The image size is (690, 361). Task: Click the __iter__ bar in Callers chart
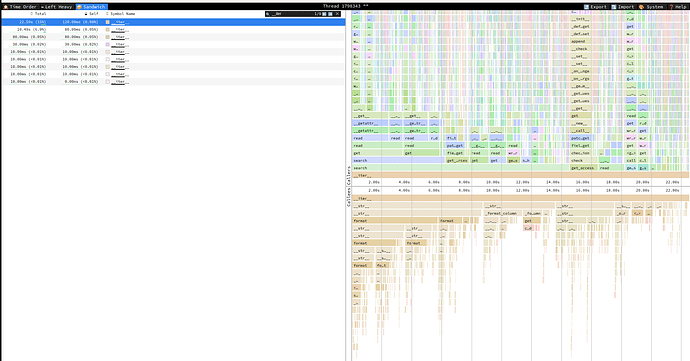click(521, 175)
